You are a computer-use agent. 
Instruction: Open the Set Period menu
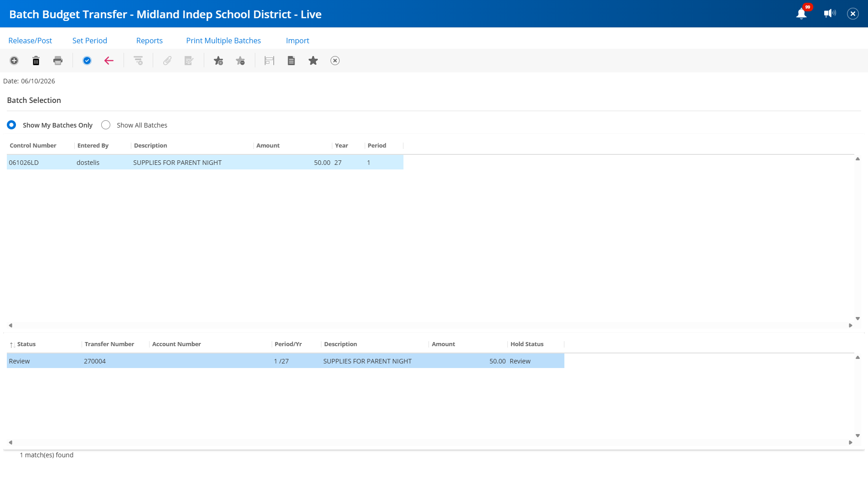point(90,41)
